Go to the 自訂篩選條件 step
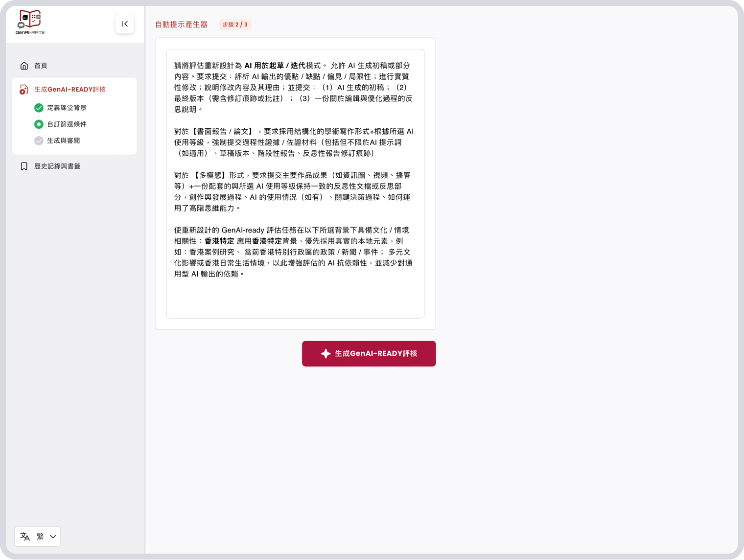744x560 pixels. coord(67,124)
